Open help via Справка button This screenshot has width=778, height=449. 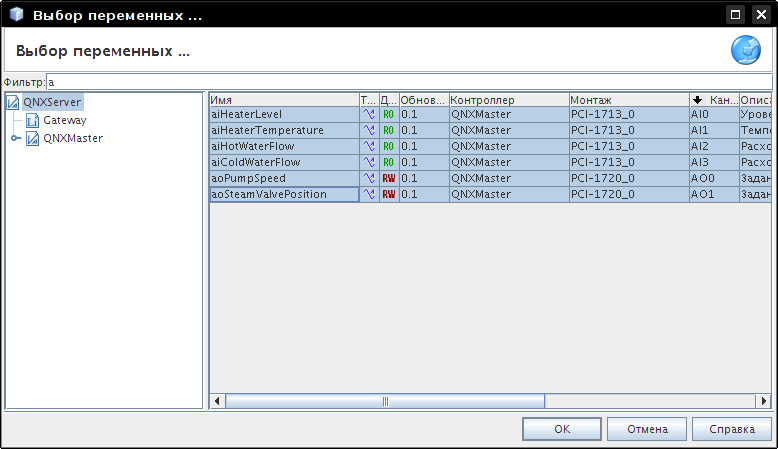[x=732, y=429]
